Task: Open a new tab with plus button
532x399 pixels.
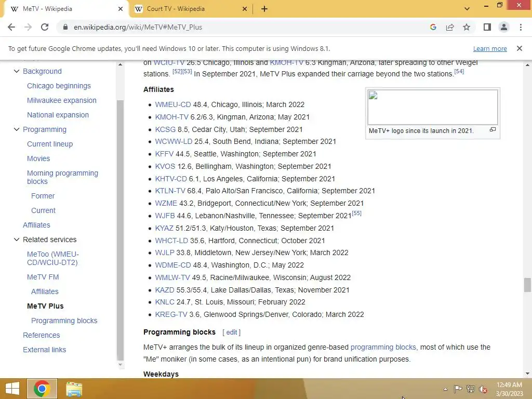Action: click(264, 9)
